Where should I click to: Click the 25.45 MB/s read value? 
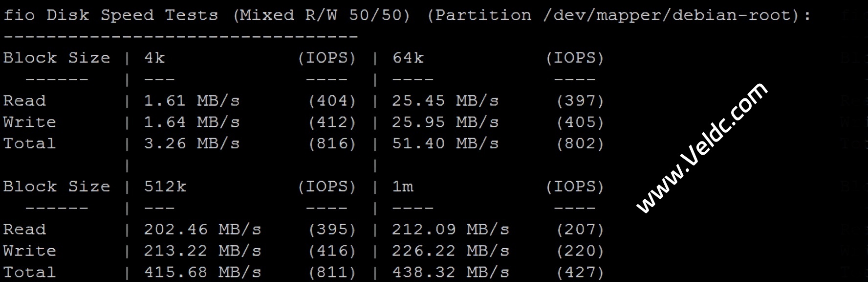pyautogui.click(x=445, y=101)
